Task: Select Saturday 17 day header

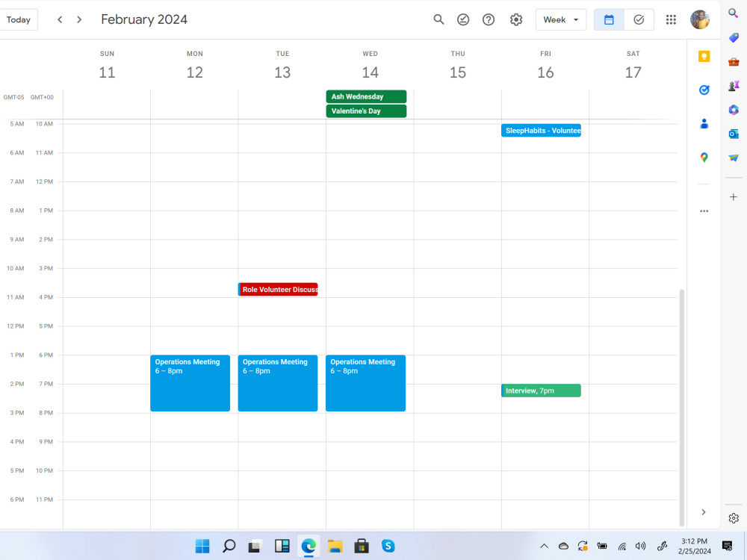Action: tap(633, 72)
